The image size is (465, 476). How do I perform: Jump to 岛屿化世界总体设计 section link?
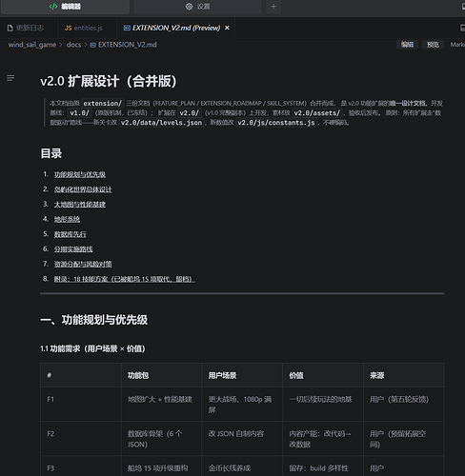tap(83, 189)
